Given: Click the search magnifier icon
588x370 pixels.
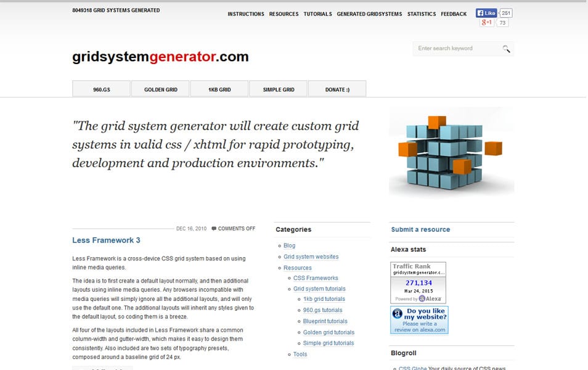Looking at the screenshot, I should 506,49.
